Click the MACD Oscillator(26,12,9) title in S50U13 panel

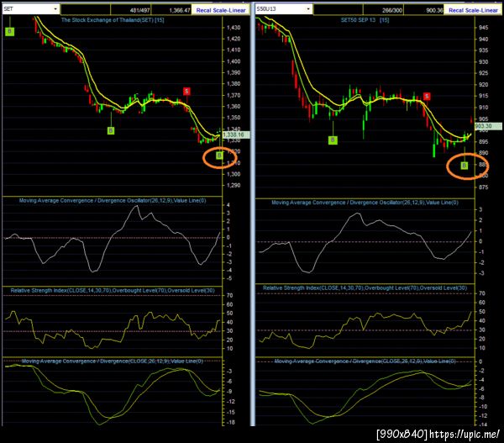click(x=365, y=203)
